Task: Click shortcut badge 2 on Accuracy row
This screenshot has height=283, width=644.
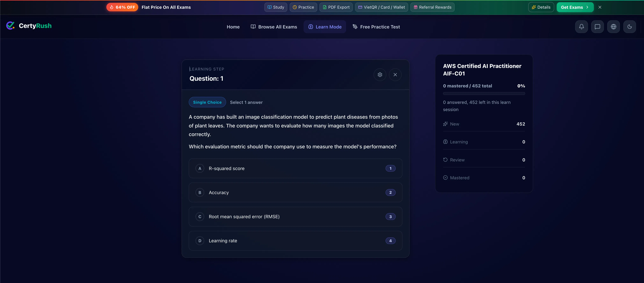Action: [x=390, y=192]
